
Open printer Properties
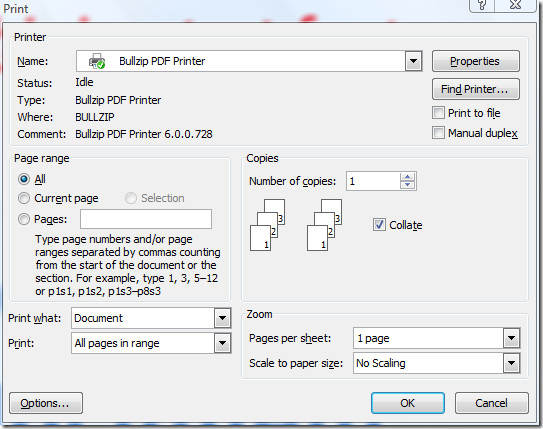pyautogui.click(x=475, y=61)
